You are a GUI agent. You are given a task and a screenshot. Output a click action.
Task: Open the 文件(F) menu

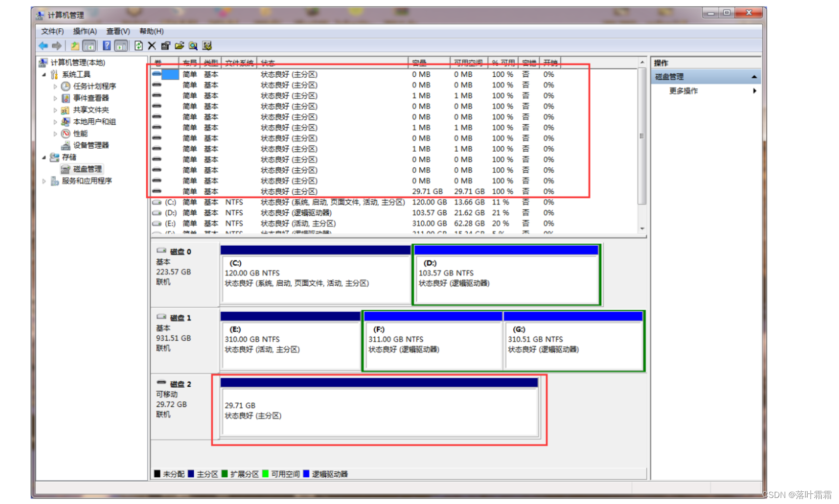click(53, 31)
